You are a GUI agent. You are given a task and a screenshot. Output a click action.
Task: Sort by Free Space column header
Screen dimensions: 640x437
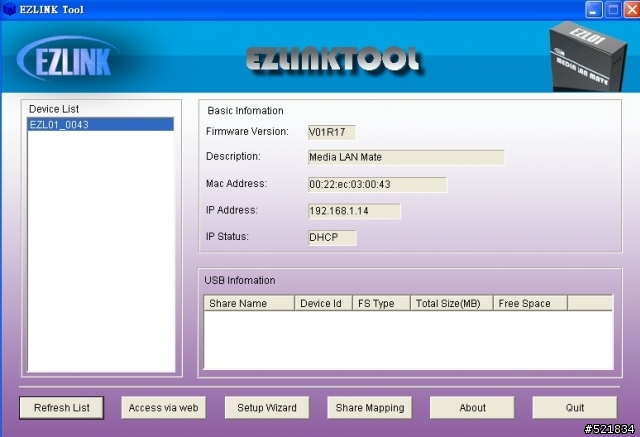[530, 303]
